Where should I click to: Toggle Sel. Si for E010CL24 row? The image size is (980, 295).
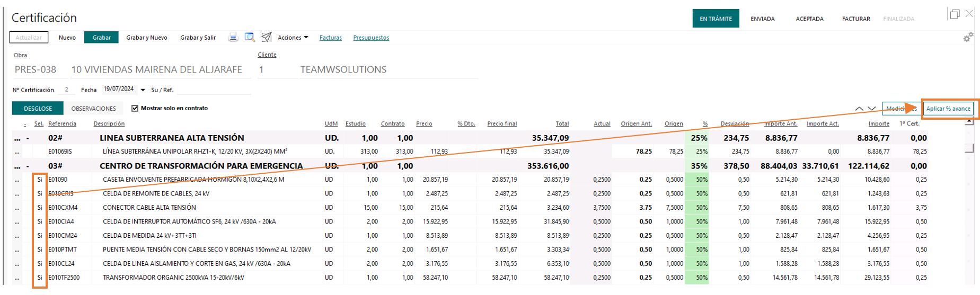[x=40, y=263]
